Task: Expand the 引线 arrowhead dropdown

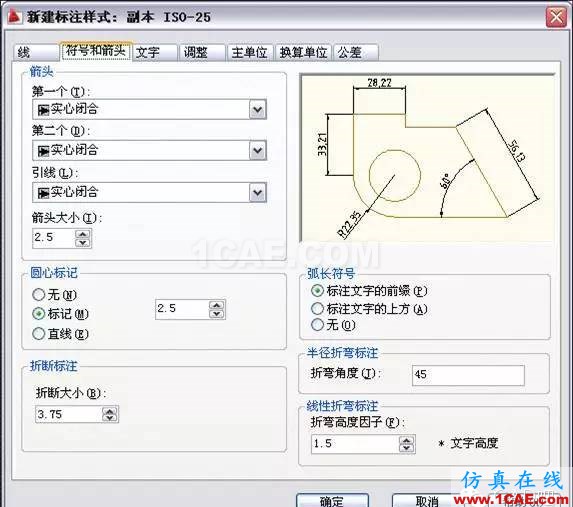Action: click(258, 193)
